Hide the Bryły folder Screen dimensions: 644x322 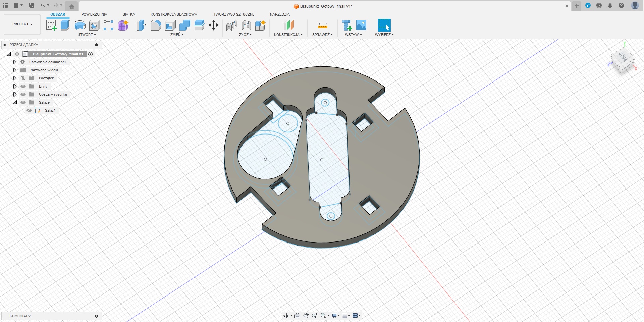[x=23, y=86]
